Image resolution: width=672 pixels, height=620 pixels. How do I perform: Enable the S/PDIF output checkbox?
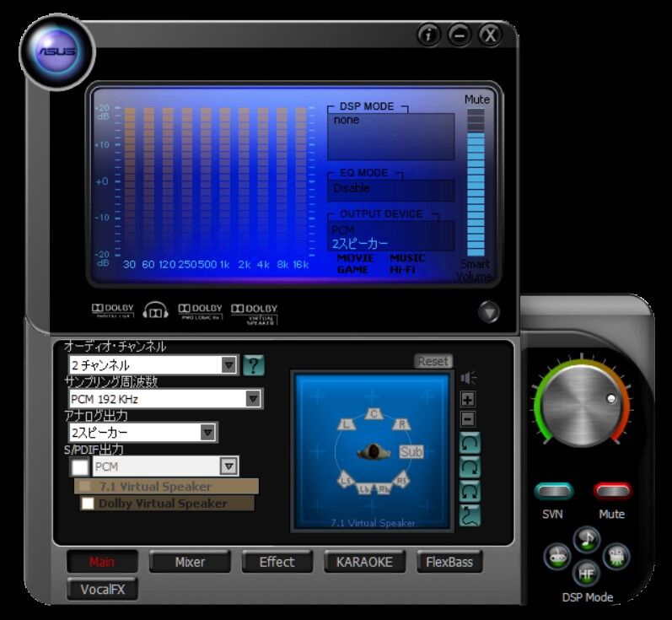click(80, 467)
